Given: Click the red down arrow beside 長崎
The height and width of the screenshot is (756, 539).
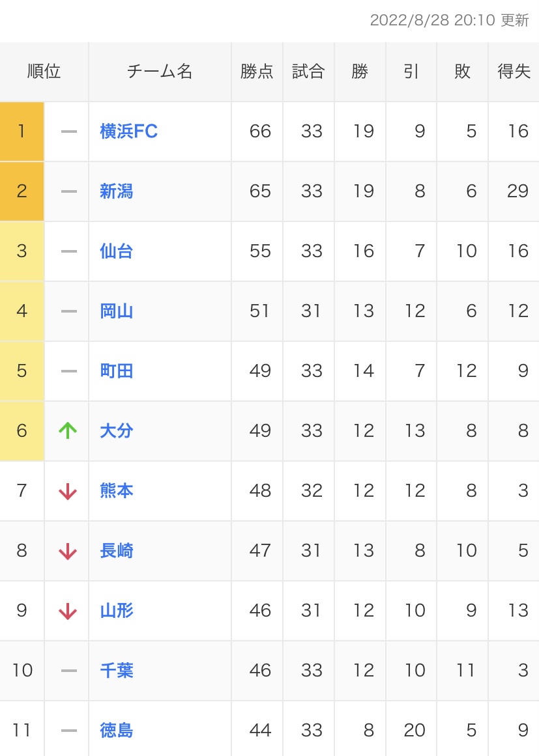Looking at the screenshot, I should tap(68, 551).
